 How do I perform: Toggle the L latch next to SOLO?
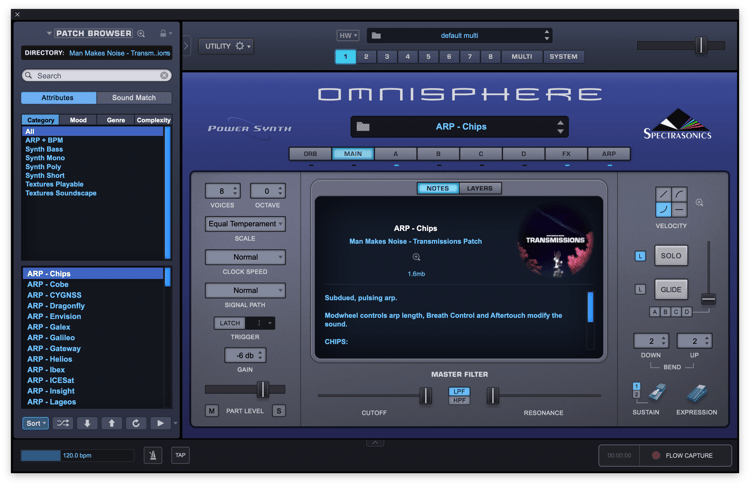640,256
